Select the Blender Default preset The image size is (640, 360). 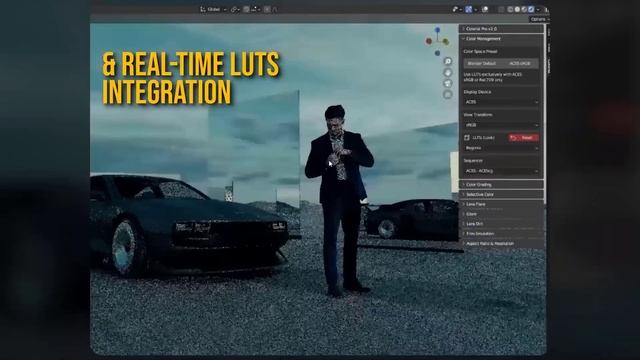[482, 64]
